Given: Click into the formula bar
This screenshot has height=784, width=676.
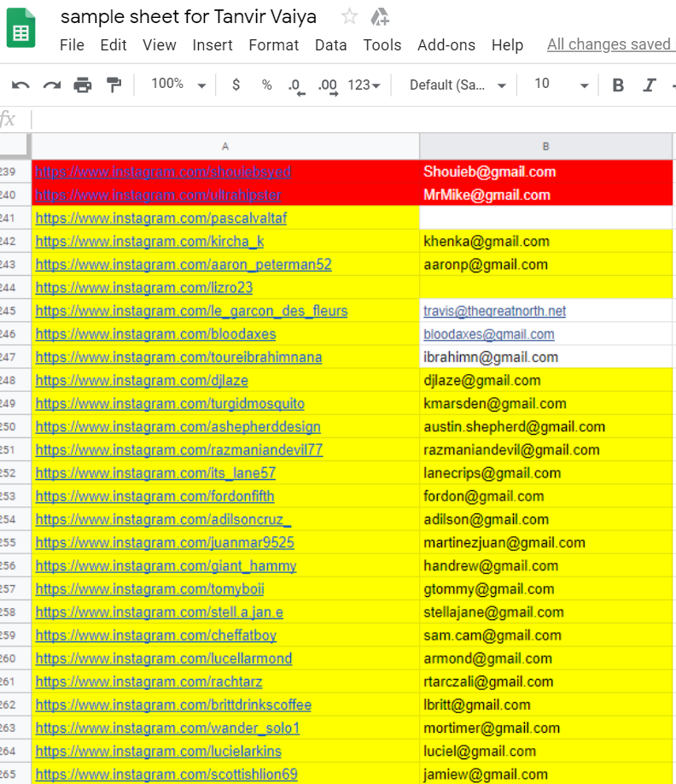Looking at the screenshot, I should click(x=353, y=120).
